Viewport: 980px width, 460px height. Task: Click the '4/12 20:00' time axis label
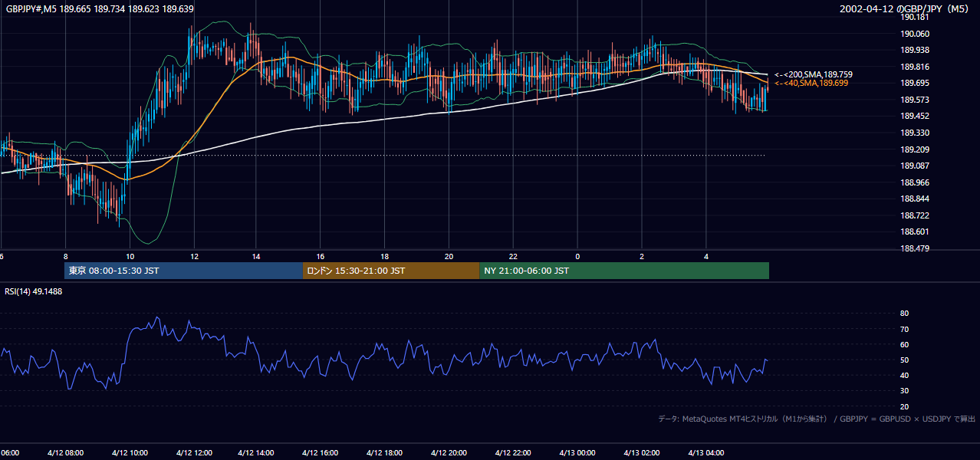[449, 453]
